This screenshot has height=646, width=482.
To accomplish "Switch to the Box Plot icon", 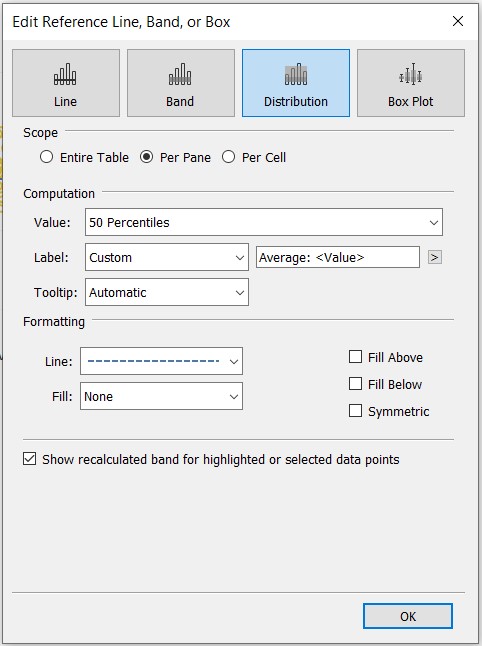I will [x=411, y=83].
